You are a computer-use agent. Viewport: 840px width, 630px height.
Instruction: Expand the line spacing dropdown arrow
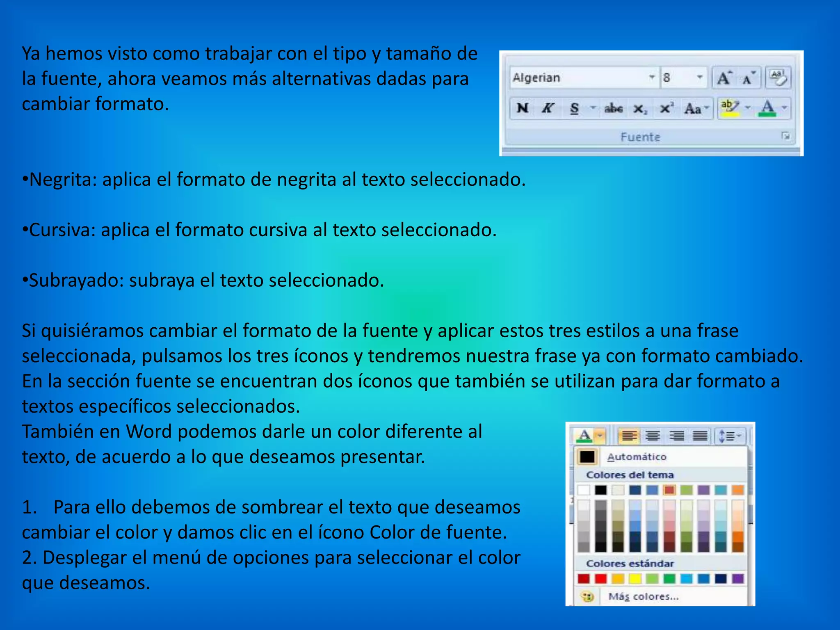click(x=740, y=436)
